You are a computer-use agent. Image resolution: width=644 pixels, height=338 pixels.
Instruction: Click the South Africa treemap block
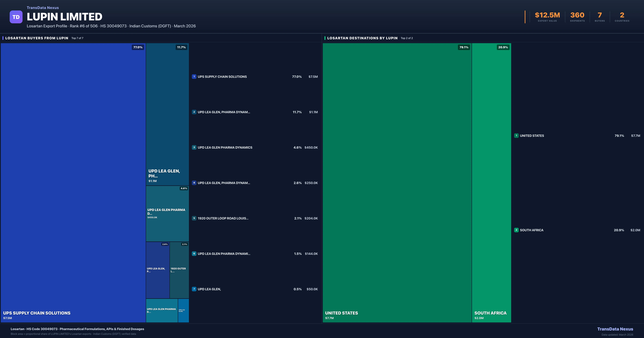[491, 183]
